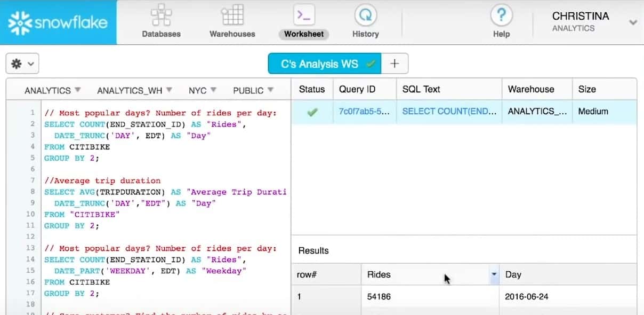Viewport: 644px width, 315px height.
Task: Open the NYC database dropdown
Action: click(203, 90)
